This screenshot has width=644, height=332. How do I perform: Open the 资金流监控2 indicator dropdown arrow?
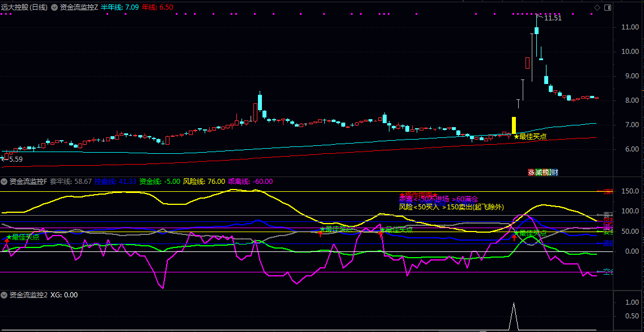4,295
